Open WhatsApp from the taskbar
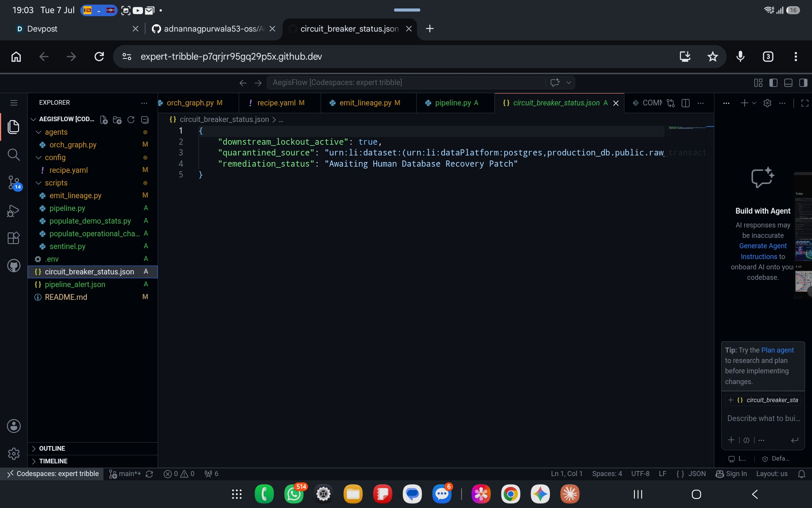 click(294, 494)
